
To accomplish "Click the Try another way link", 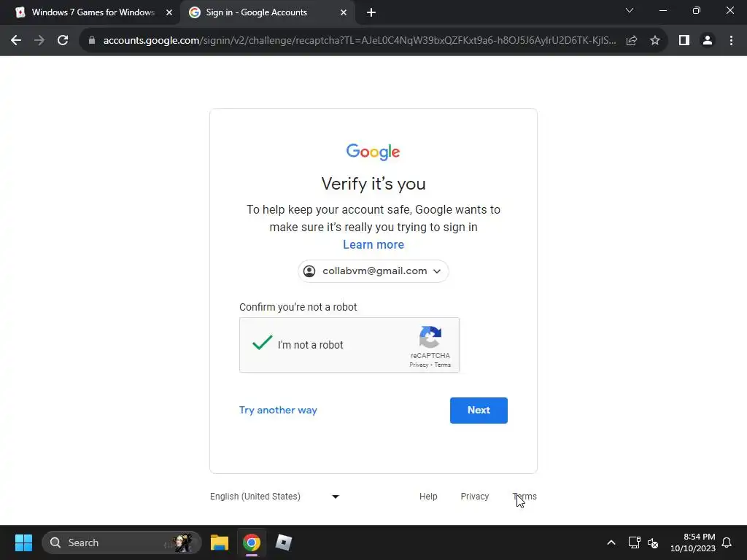I will [x=278, y=410].
